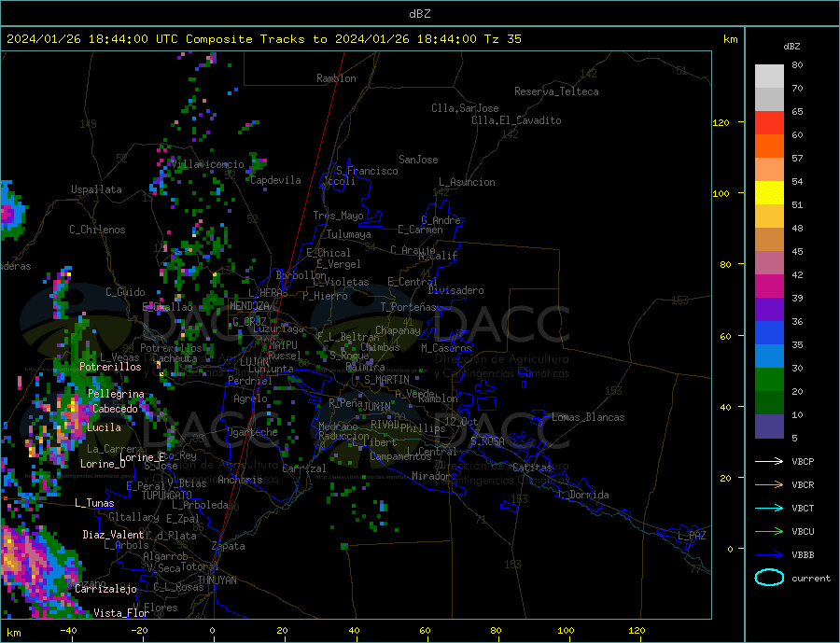Screen dimensions: 840x643
Task: Click the 'Vista_Flor' map label
Action: point(121,612)
